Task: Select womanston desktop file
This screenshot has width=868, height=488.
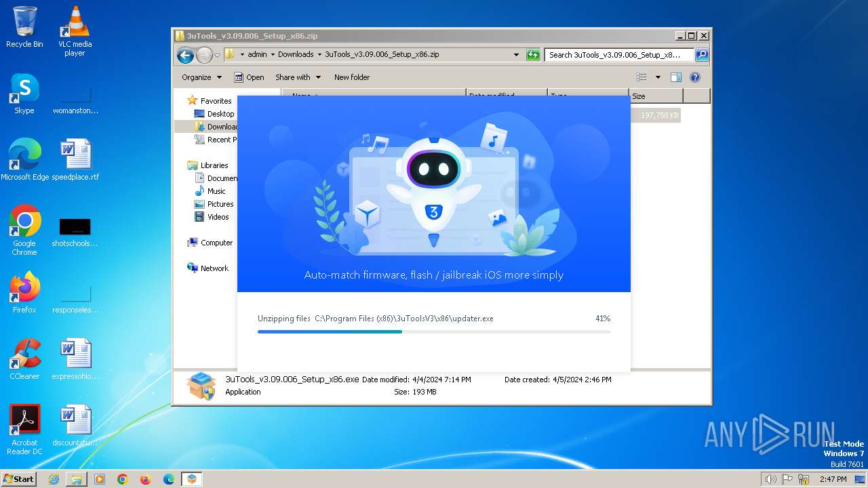Action: coord(75,99)
